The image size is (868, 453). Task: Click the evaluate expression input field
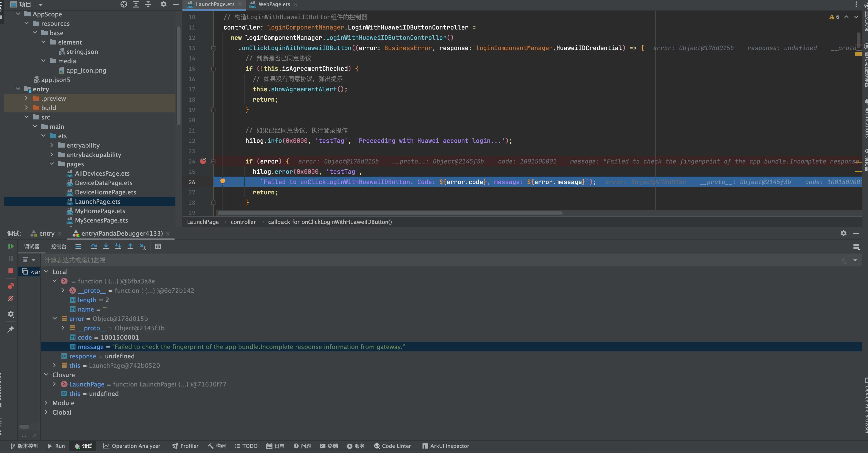[438, 260]
